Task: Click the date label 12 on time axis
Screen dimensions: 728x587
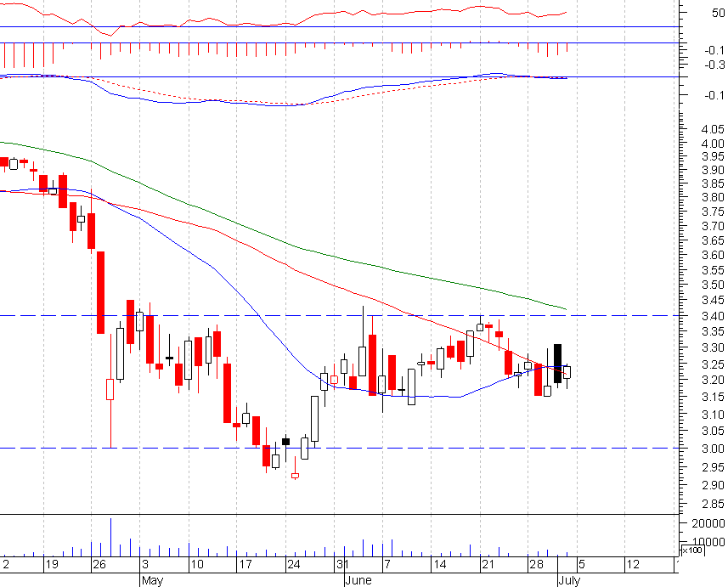Action: [633, 565]
